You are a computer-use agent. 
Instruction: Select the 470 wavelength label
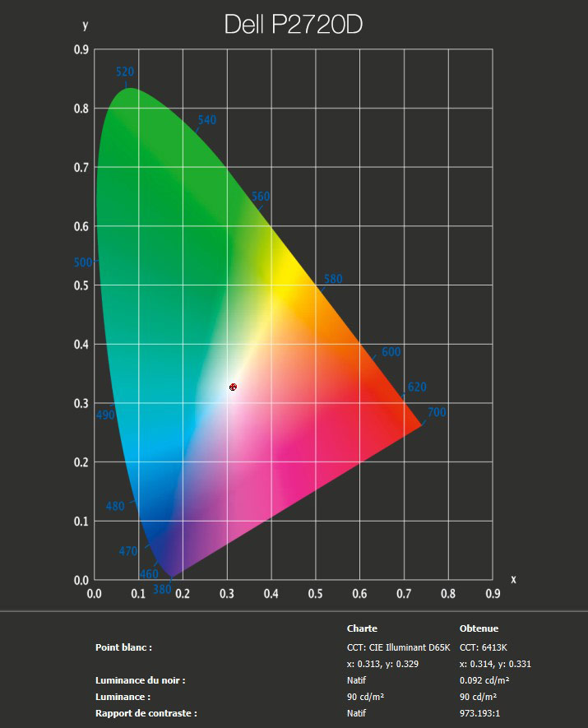128,551
